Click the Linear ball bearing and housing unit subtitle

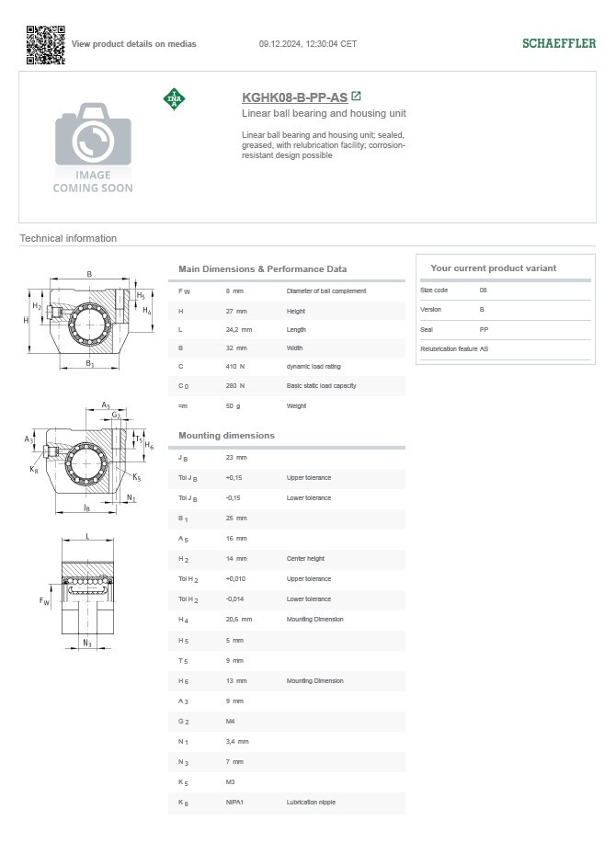click(324, 113)
